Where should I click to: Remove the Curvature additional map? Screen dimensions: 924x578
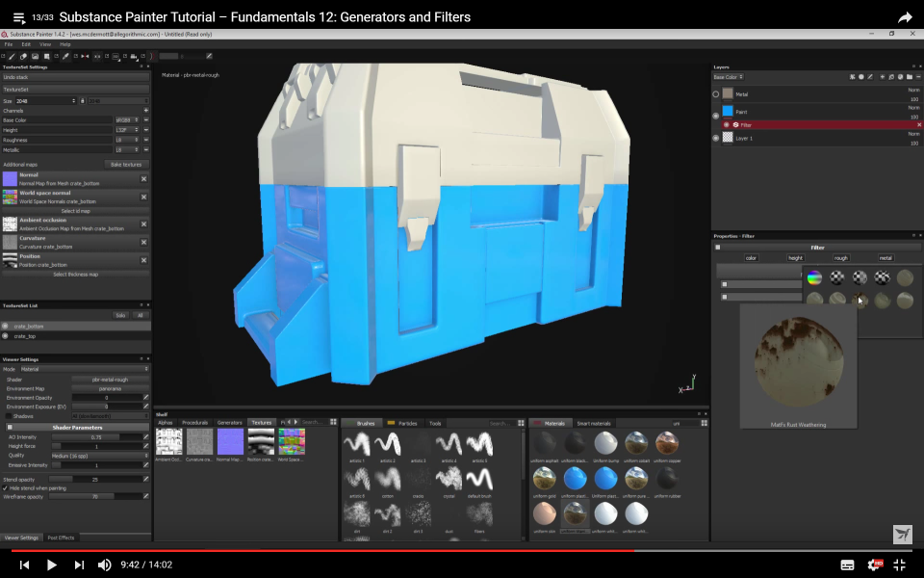[x=143, y=243]
